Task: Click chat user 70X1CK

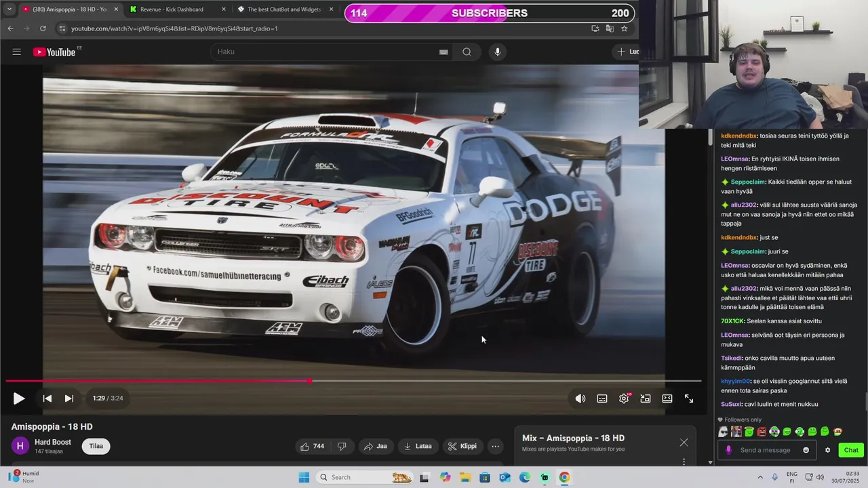Action: [x=732, y=321]
